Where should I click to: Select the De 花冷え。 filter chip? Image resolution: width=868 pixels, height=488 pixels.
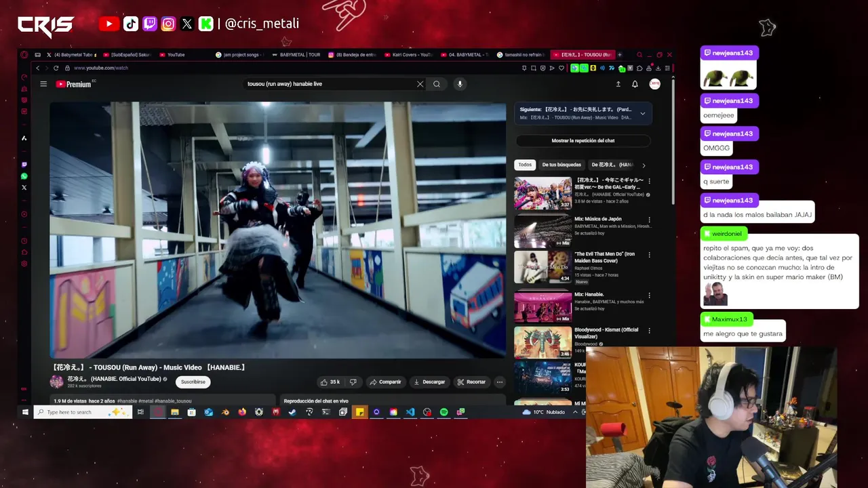click(612, 165)
